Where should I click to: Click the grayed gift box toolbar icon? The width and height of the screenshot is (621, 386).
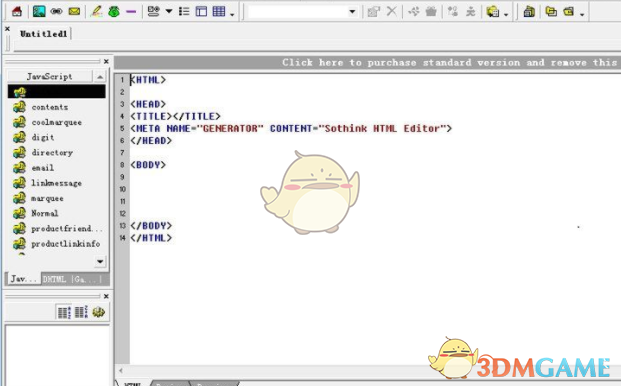(x=431, y=11)
